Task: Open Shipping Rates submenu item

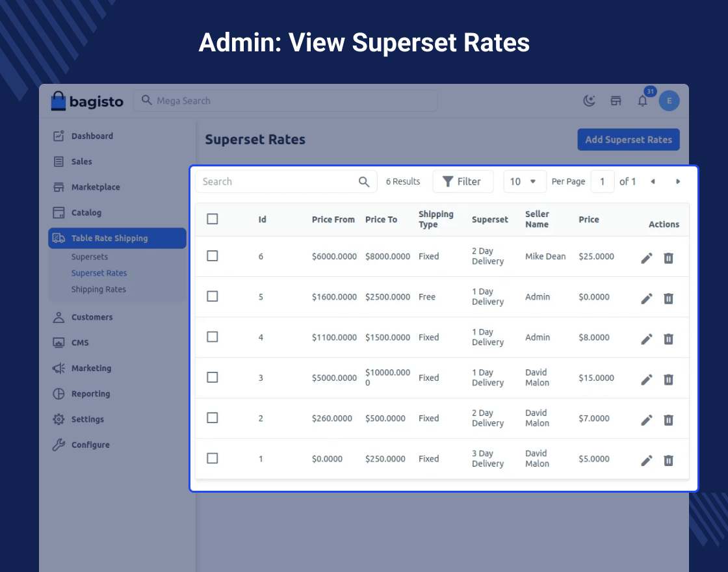Action: coord(99,289)
